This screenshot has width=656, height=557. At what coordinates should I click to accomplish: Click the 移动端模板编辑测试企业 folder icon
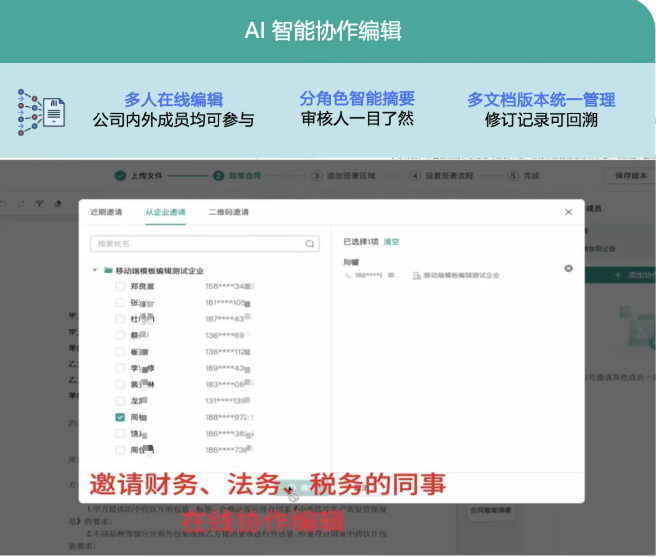[108, 270]
